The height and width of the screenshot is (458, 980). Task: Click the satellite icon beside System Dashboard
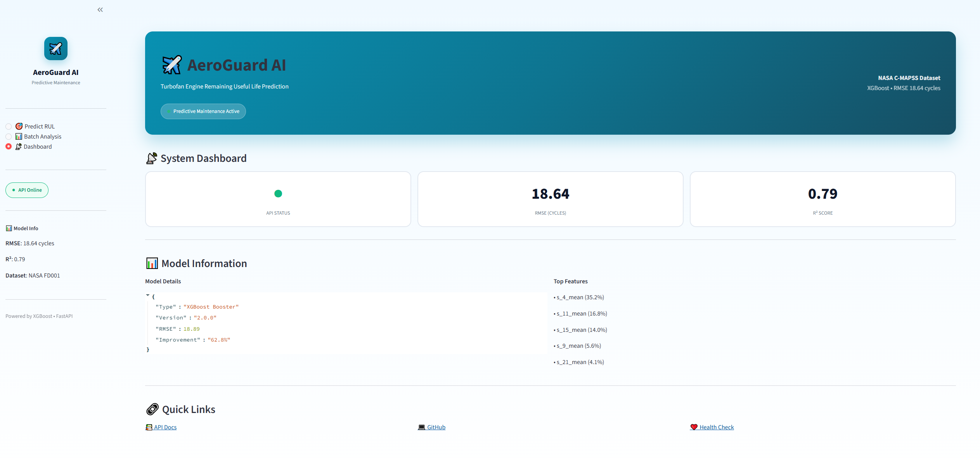(152, 158)
